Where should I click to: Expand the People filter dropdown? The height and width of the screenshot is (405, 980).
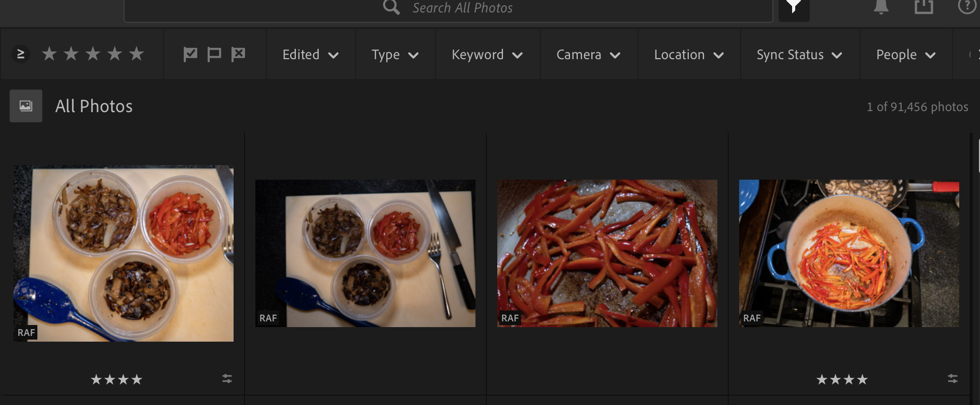(906, 55)
